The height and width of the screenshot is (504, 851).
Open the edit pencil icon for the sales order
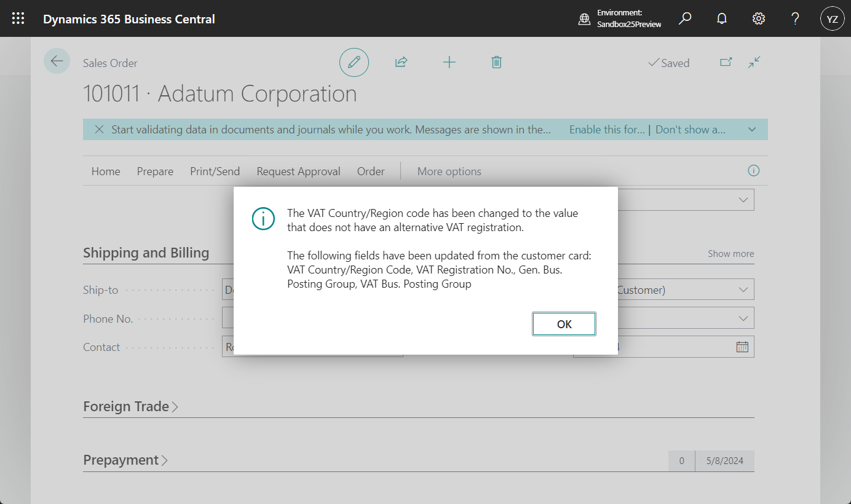[354, 62]
